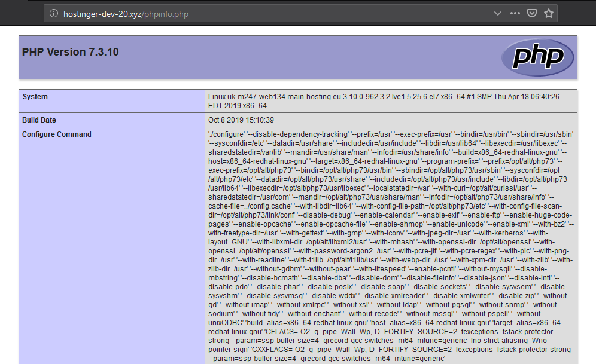Click the circled info icon in address bar

[x=54, y=14]
